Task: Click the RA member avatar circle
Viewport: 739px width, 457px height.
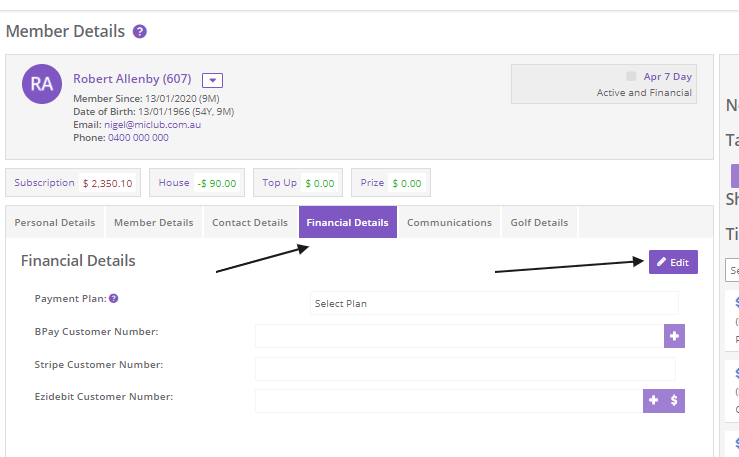Action: tap(42, 84)
